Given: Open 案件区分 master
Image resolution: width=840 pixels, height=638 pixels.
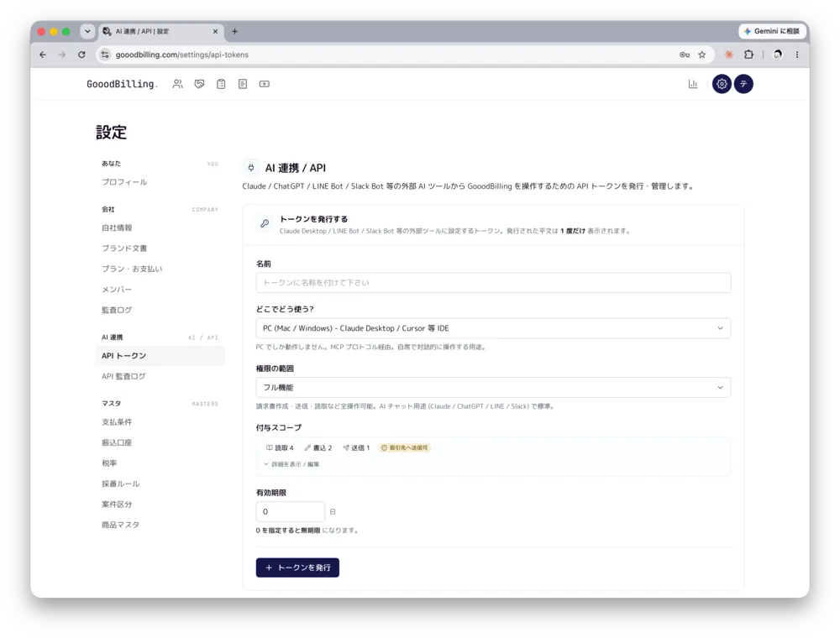Looking at the screenshot, I should pyautogui.click(x=117, y=505).
